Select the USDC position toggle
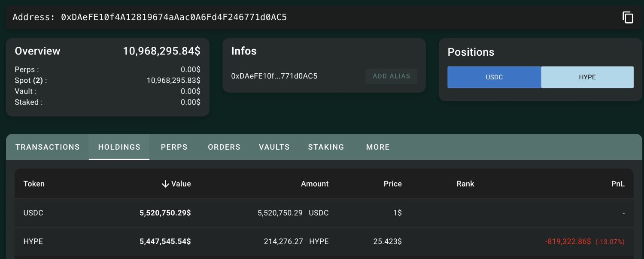This screenshot has width=644, height=259. pos(494,77)
